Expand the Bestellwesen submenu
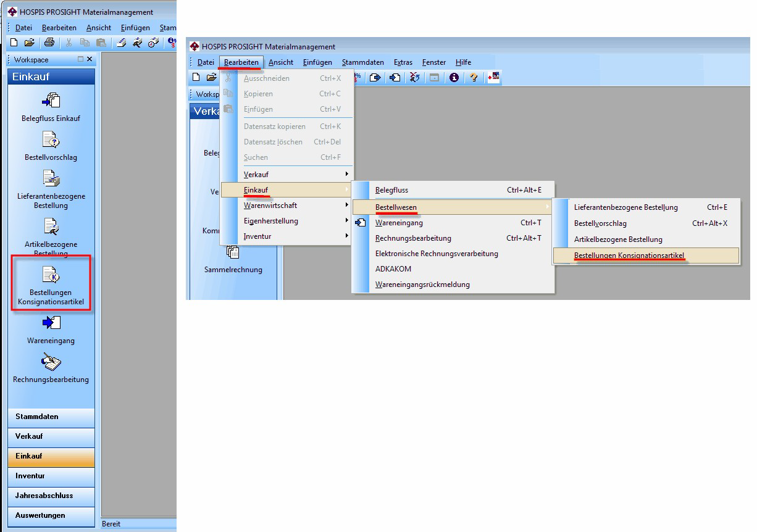757x532 pixels. click(x=452, y=207)
